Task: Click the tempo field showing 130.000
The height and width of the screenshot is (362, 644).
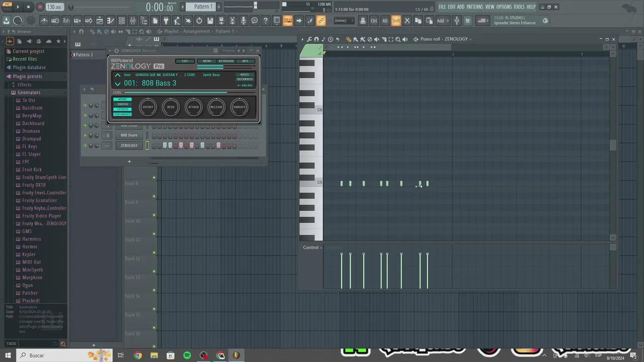Action: (x=54, y=7)
